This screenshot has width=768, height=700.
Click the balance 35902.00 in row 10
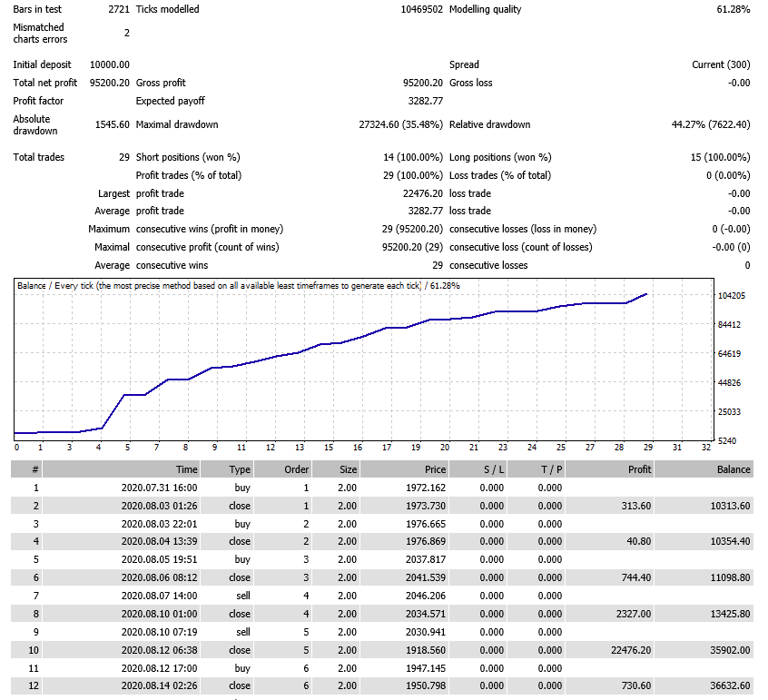(730, 650)
